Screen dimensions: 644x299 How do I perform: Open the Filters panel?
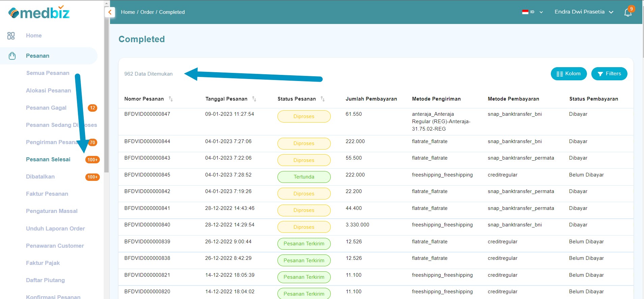coord(609,74)
